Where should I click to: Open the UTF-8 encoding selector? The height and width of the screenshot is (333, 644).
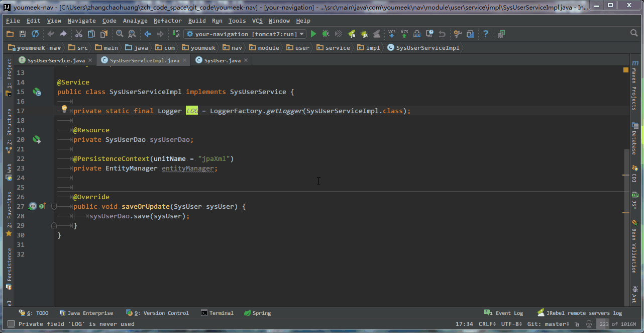coord(512,324)
